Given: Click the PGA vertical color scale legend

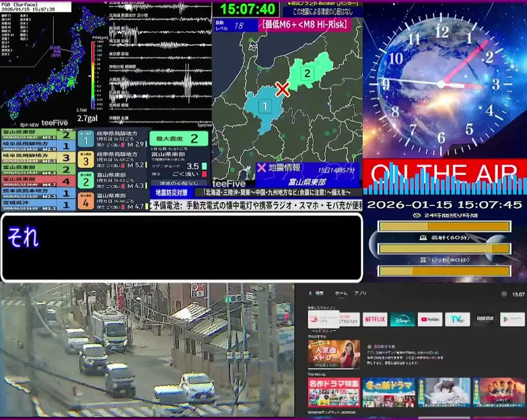Looking at the screenshot, I should click(93, 75).
